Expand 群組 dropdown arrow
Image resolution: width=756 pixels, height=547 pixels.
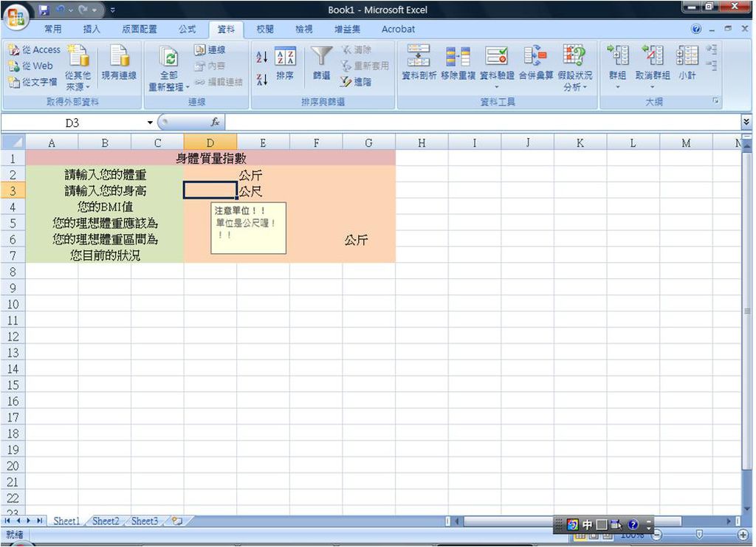tap(618, 87)
